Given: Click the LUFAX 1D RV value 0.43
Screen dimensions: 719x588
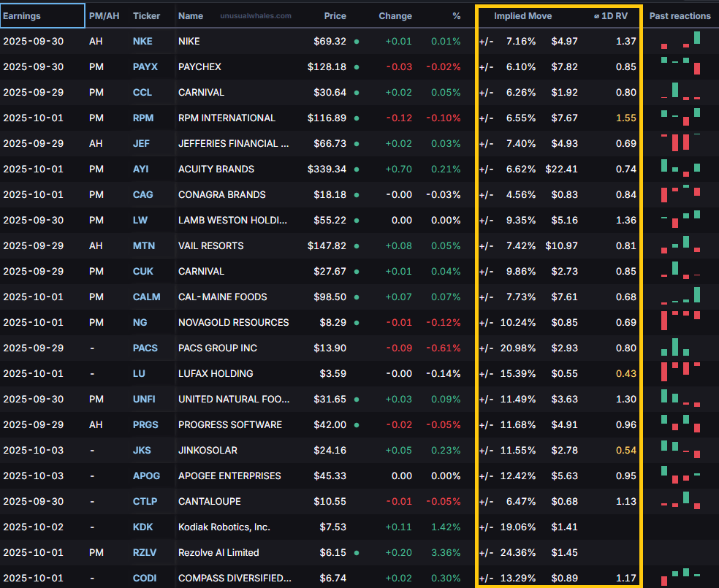Looking at the screenshot, I should pyautogui.click(x=626, y=374).
